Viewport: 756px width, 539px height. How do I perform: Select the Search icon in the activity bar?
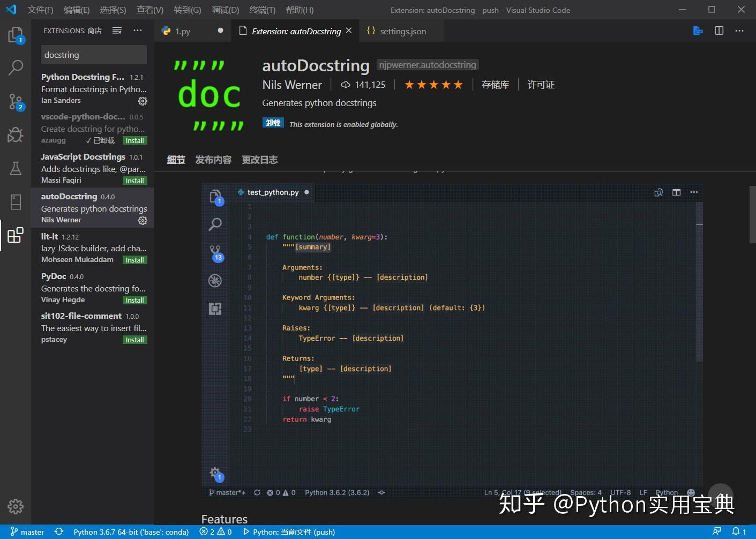(16, 68)
